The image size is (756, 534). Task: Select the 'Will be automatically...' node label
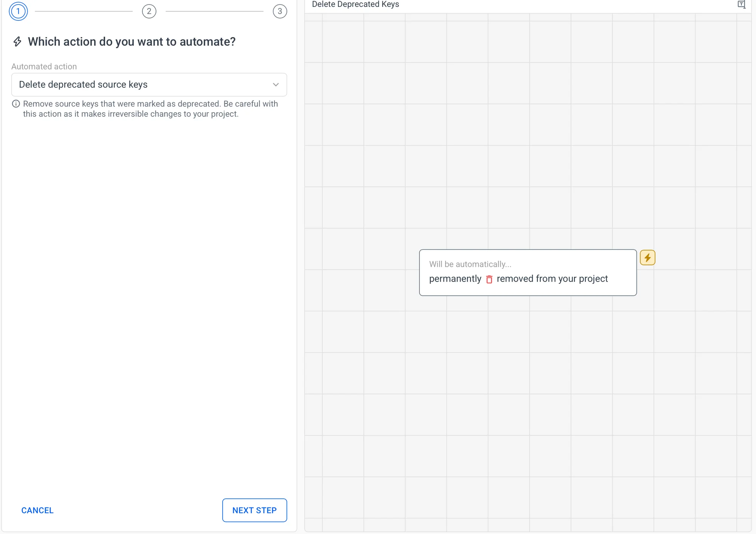tap(470, 264)
